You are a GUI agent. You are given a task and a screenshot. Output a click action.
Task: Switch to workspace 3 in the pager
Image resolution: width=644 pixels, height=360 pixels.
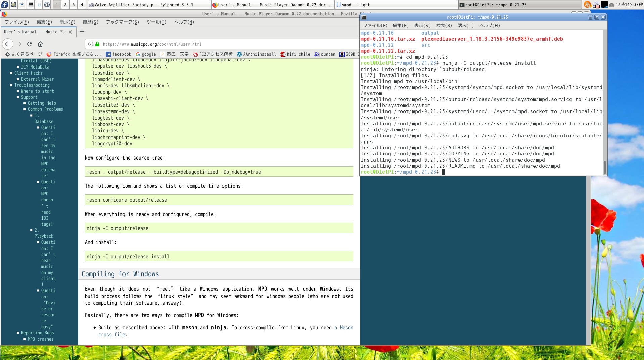click(73, 5)
